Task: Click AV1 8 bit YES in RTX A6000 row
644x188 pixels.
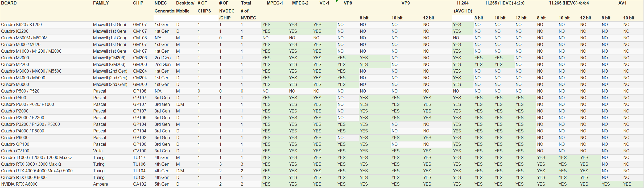Action: (606, 184)
